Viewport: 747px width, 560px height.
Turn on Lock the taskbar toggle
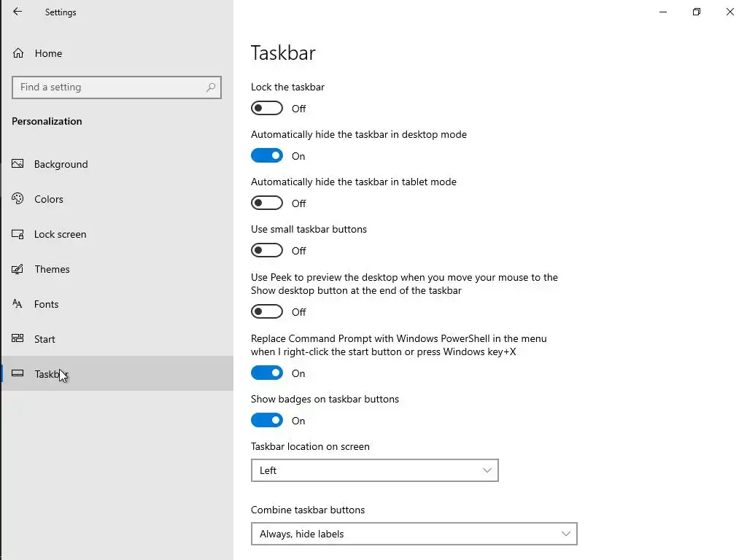coord(267,109)
